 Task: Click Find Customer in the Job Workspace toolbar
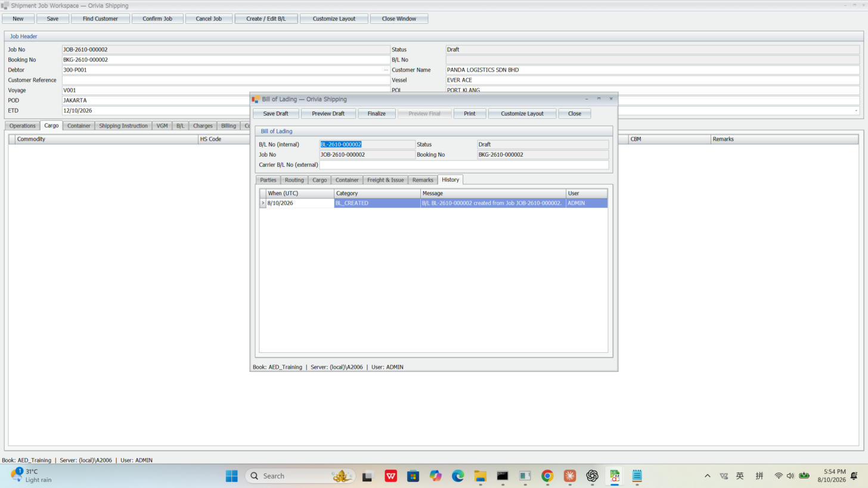pyautogui.click(x=100, y=18)
